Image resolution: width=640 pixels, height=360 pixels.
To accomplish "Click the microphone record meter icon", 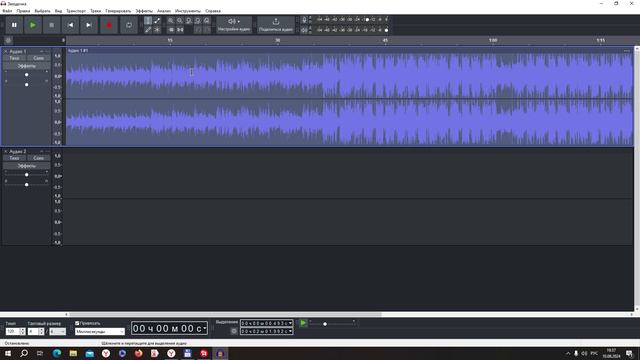I will [304, 20].
